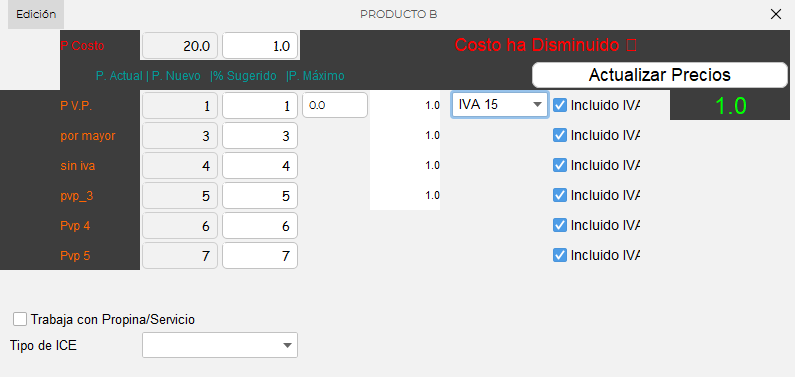This screenshot has height=377, width=795.
Task: Click the Pvp 5 new price field
Action: click(260, 256)
